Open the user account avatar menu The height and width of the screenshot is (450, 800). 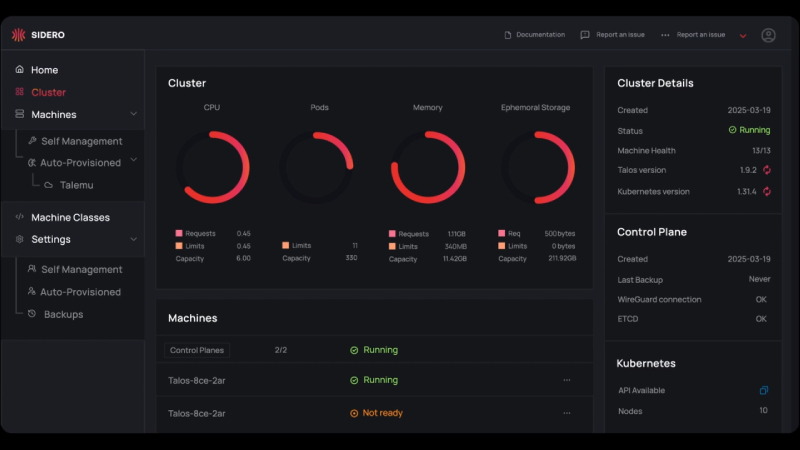(768, 35)
